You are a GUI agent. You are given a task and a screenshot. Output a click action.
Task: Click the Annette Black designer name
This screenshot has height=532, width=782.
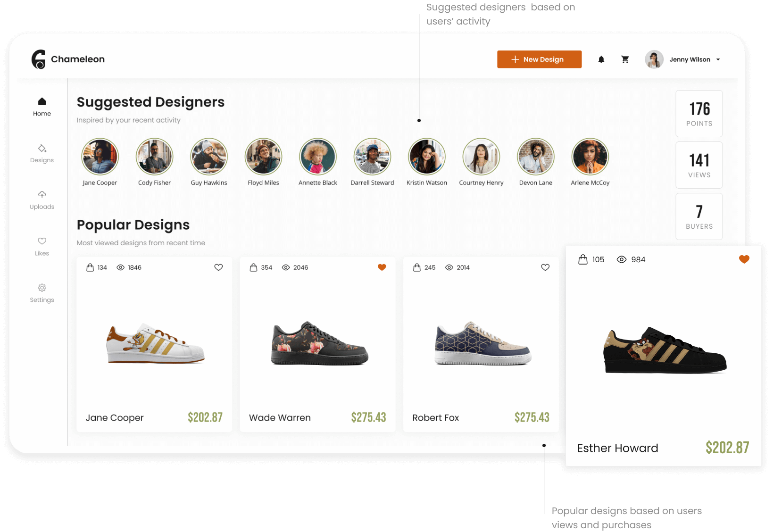click(x=318, y=183)
